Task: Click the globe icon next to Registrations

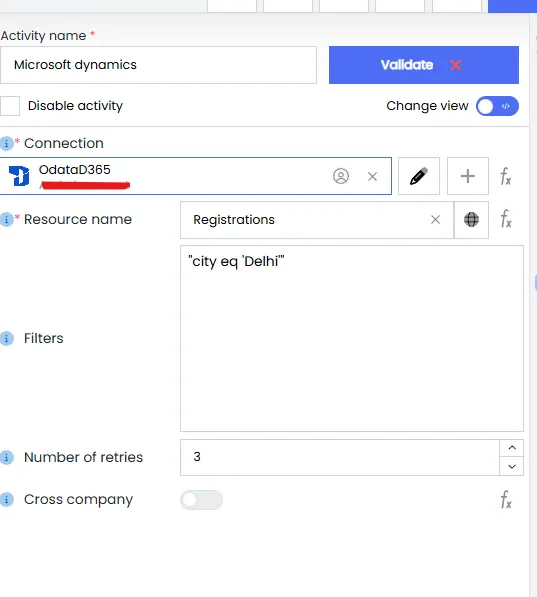Action: [471, 220]
